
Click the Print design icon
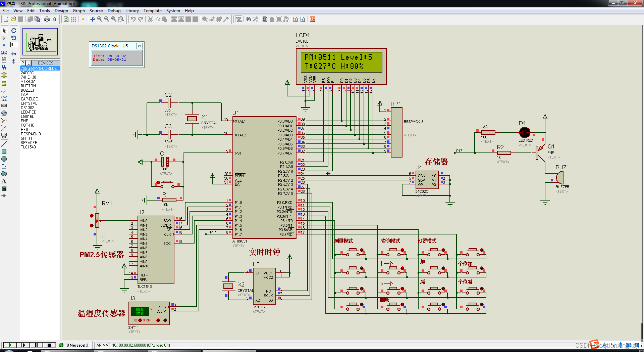click(47, 19)
